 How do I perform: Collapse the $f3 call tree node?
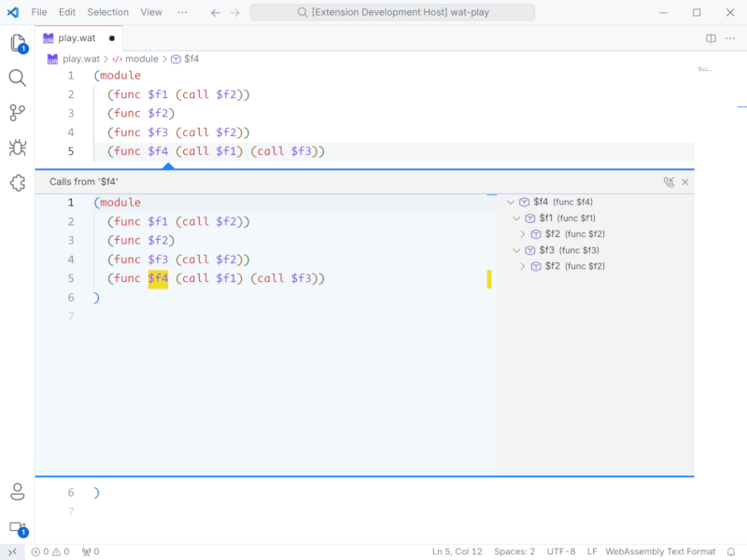pyautogui.click(x=517, y=250)
